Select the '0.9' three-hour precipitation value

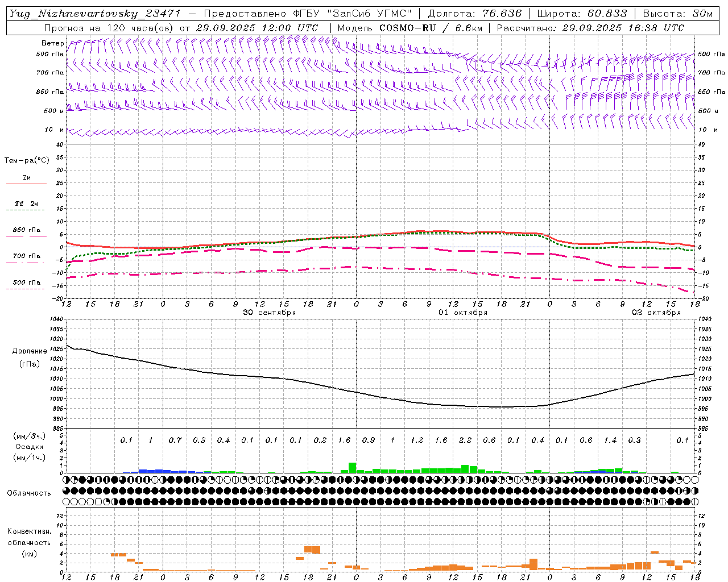369,440
